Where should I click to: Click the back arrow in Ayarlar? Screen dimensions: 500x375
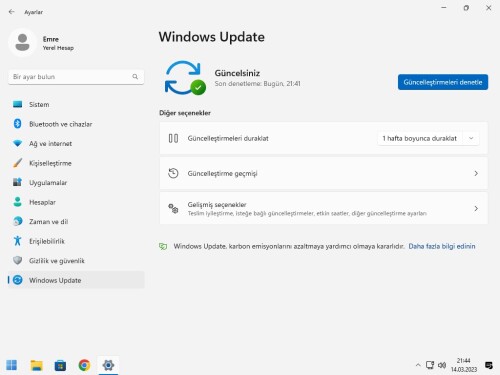pos(12,12)
